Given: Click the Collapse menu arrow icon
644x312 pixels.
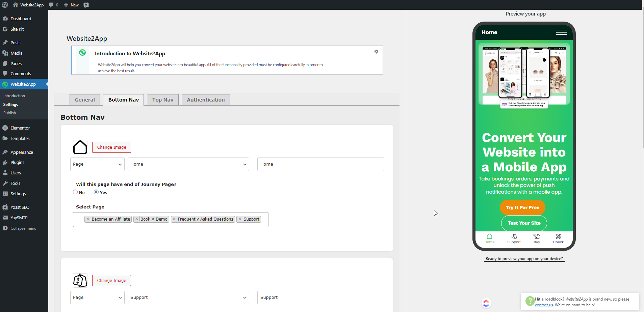Looking at the screenshot, I should [5, 228].
